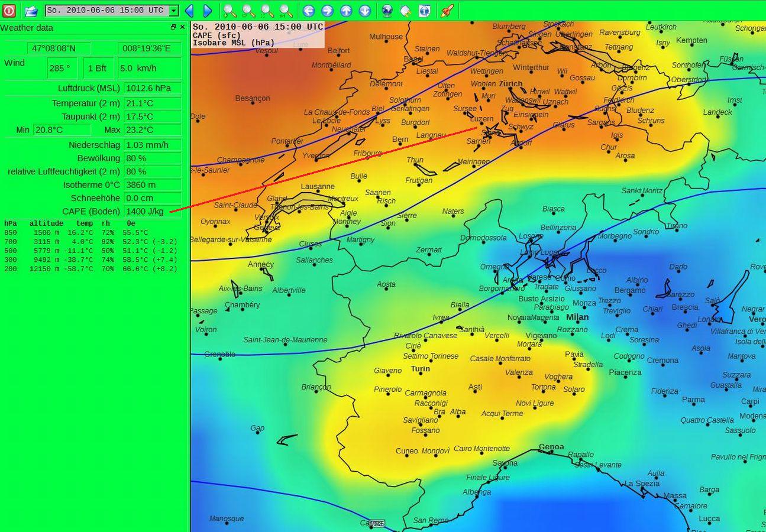
Task: Advance to next forecast time step
Action: tap(208, 11)
